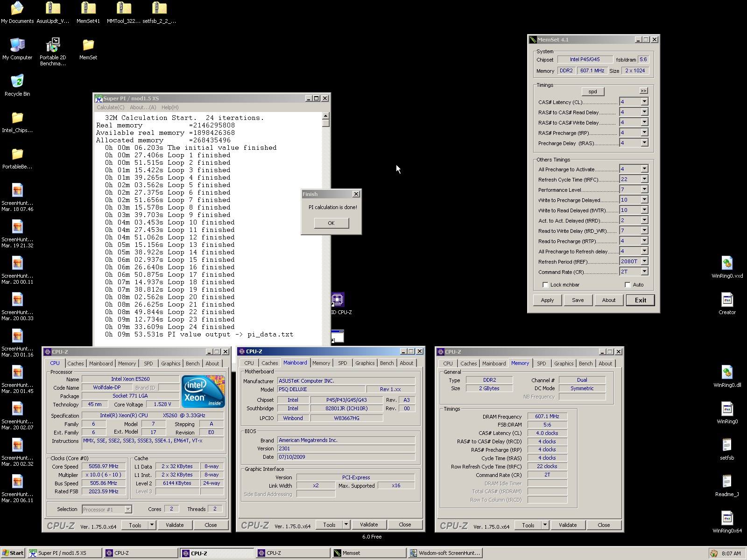Switch to Bench tab in Memory CPU-Z
The height and width of the screenshot is (560, 747).
[x=585, y=364]
